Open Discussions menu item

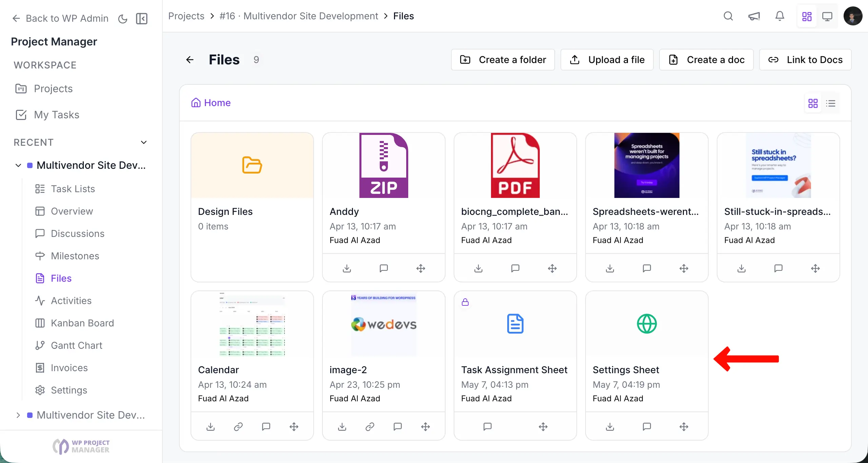[70, 234]
